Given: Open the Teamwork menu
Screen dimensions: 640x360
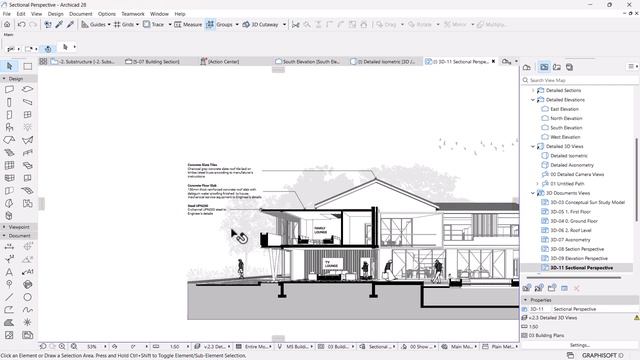Looking at the screenshot, I should (133, 14).
